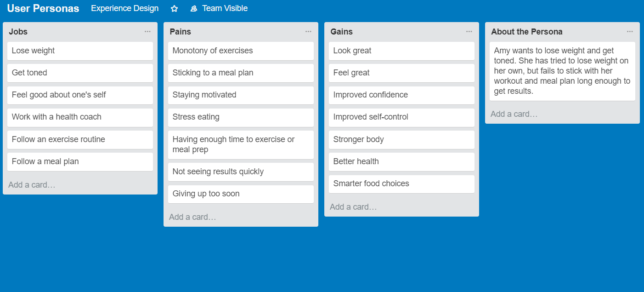Open the Experience Design team link
Viewport: 644px width, 292px height.
tap(124, 9)
